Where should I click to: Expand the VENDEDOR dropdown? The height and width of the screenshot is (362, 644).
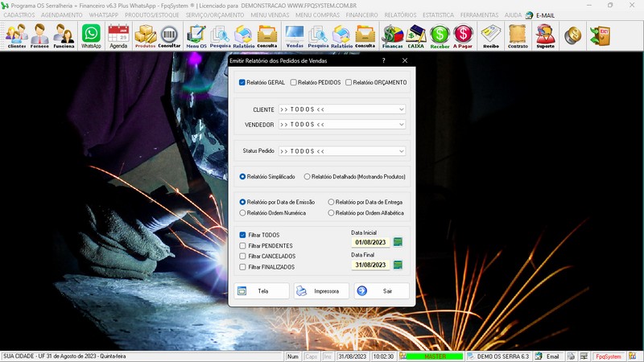tap(401, 125)
